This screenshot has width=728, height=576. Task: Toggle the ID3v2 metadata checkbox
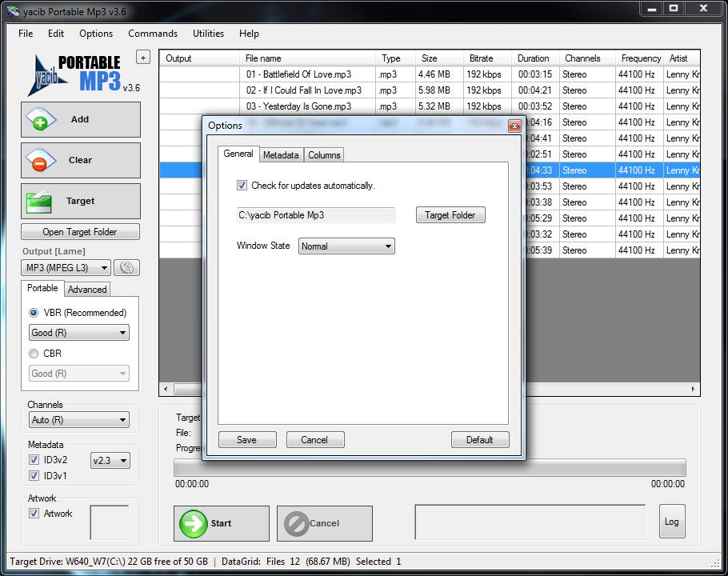[x=34, y=460]
